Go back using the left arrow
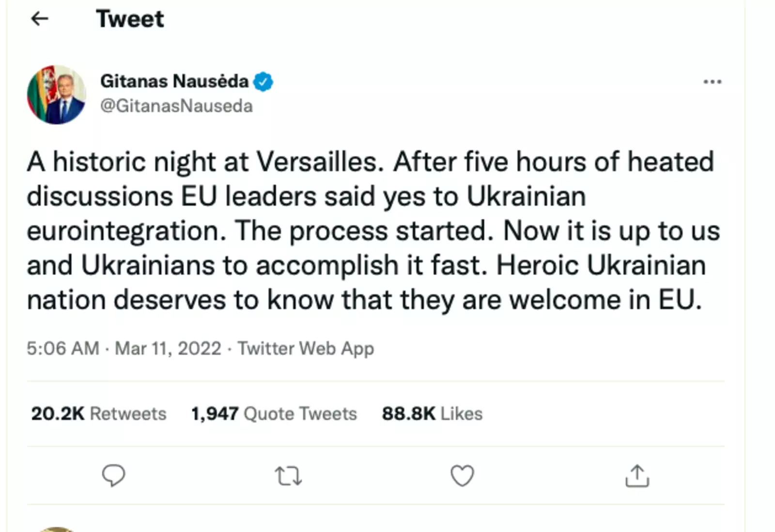The width and height of the screenshot is (775, 532). tap(40, 19)
